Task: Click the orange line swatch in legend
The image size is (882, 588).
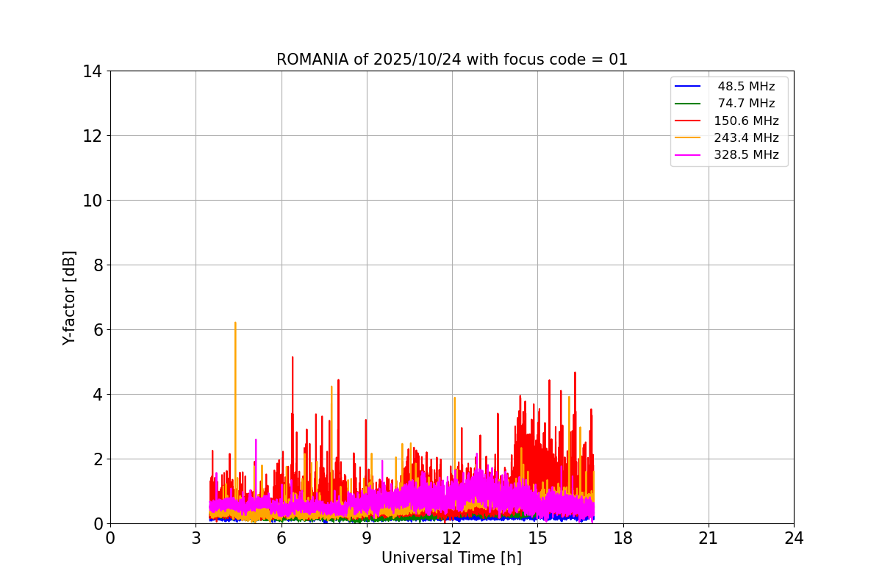Action: [688, 137]
